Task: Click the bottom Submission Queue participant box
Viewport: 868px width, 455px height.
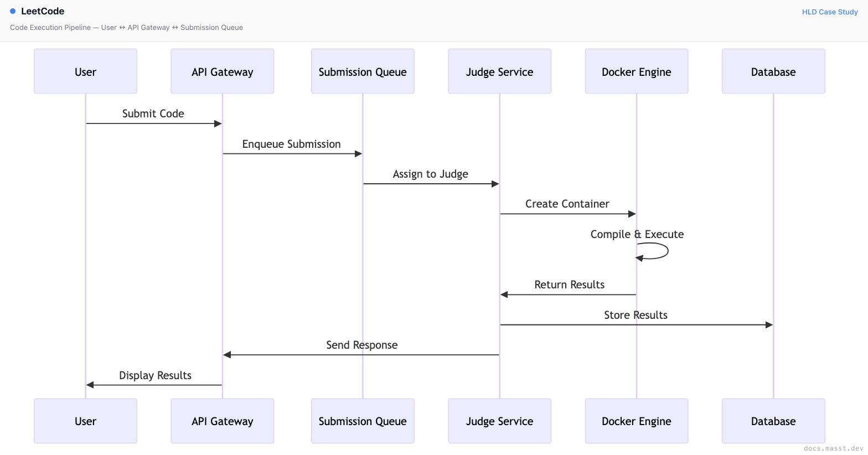Action: point(363,421)
